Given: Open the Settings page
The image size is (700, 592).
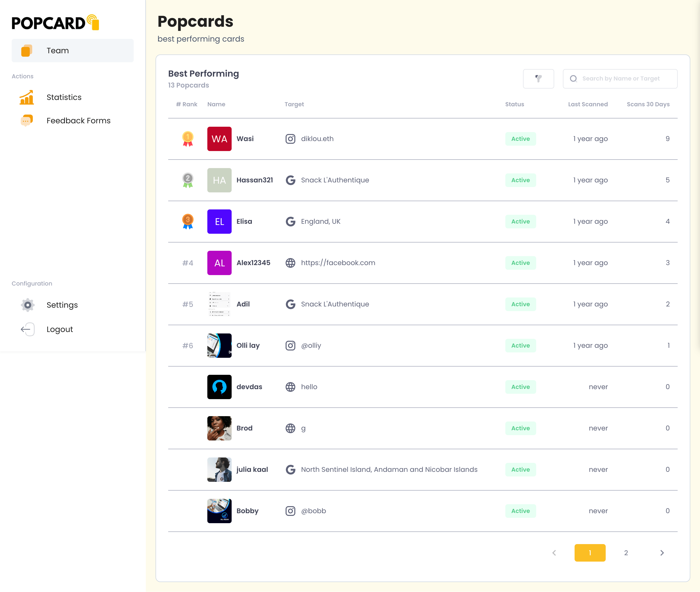Looking at the screenshot, I should click(62, 305).
